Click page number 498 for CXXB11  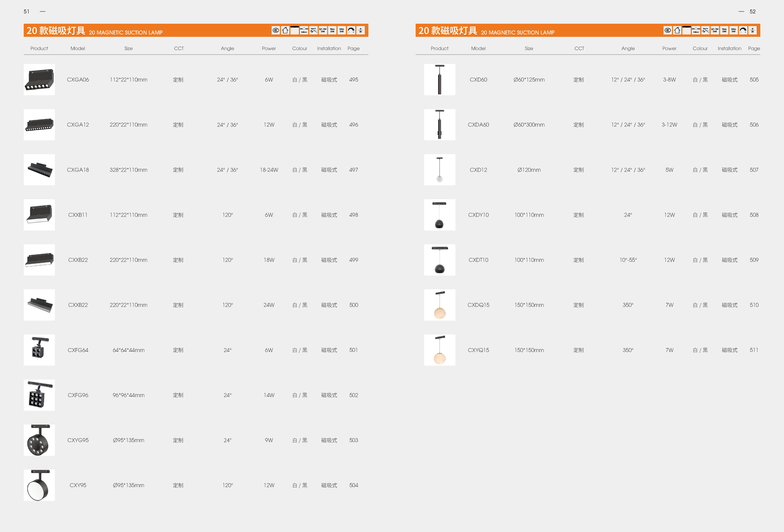(x=353, y=215)
